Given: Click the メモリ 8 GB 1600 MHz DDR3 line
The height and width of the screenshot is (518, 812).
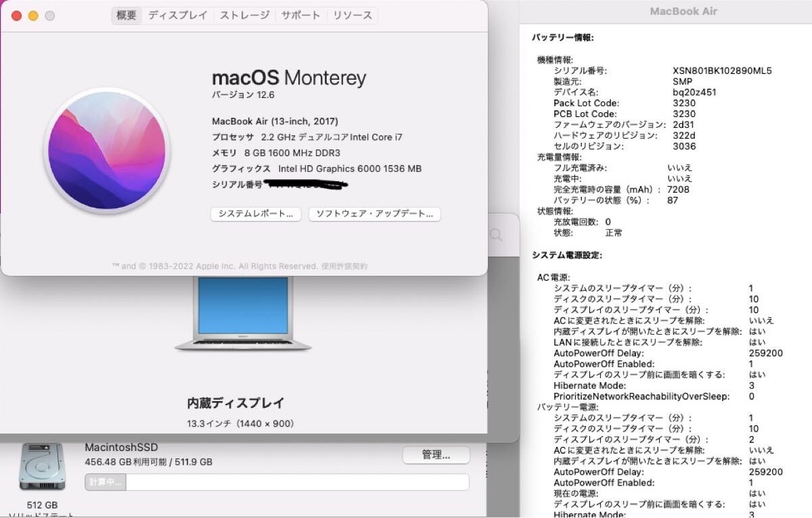Looking at the screenshot, I should point(276,153).
